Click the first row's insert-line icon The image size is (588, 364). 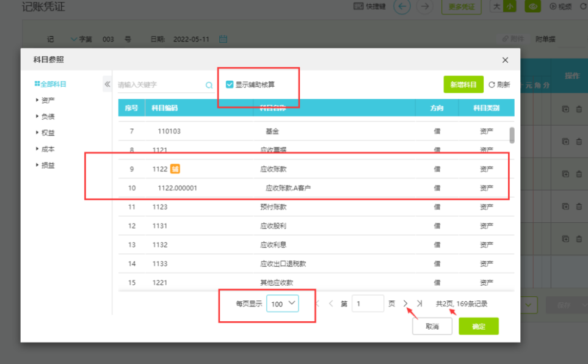click(x=565, y=109)
